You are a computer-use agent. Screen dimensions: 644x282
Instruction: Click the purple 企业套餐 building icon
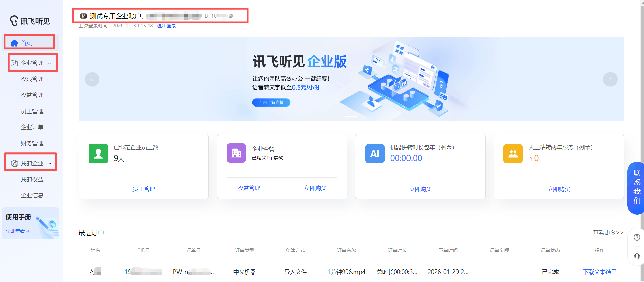(x=236, y=153)
